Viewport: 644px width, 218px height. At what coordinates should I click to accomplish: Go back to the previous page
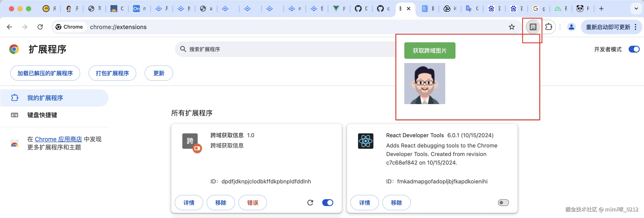click(10, 27)
